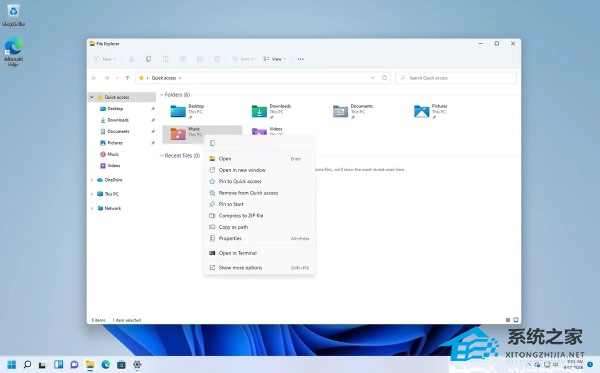This screenshot has height=373, width=600.
Task: Select the Pictures folder icon
Action: pos(422,111)
